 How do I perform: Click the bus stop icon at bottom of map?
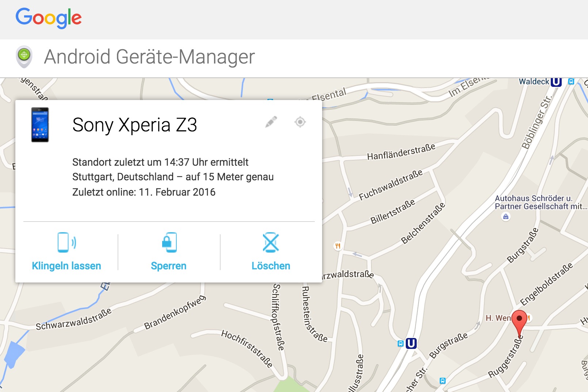coord(443,381)
